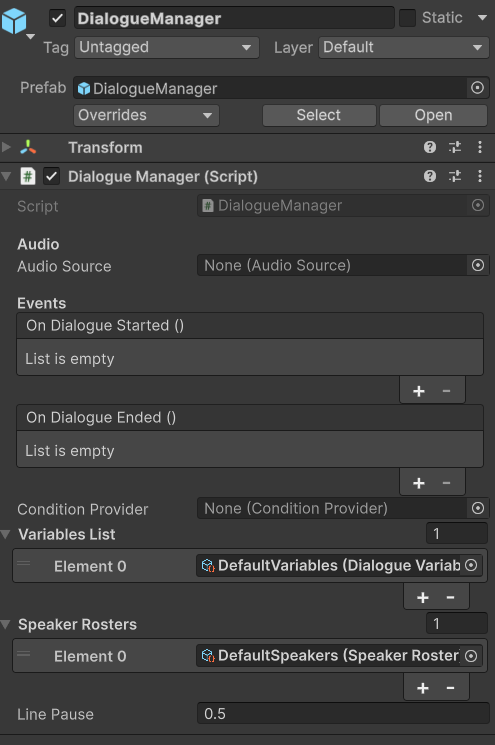Add an element to Variables List
The width and height of the screenshot is (495, 745).
click(x=423, y=597)
